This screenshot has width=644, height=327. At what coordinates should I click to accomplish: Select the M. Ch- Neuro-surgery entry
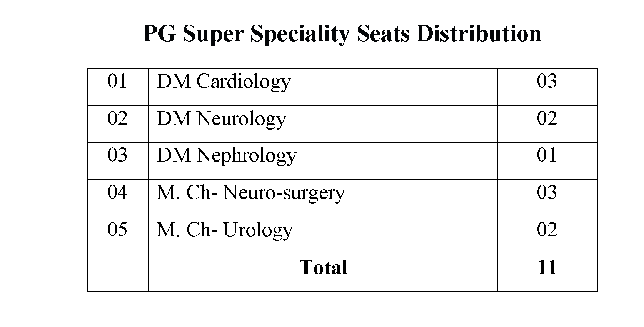251,193
